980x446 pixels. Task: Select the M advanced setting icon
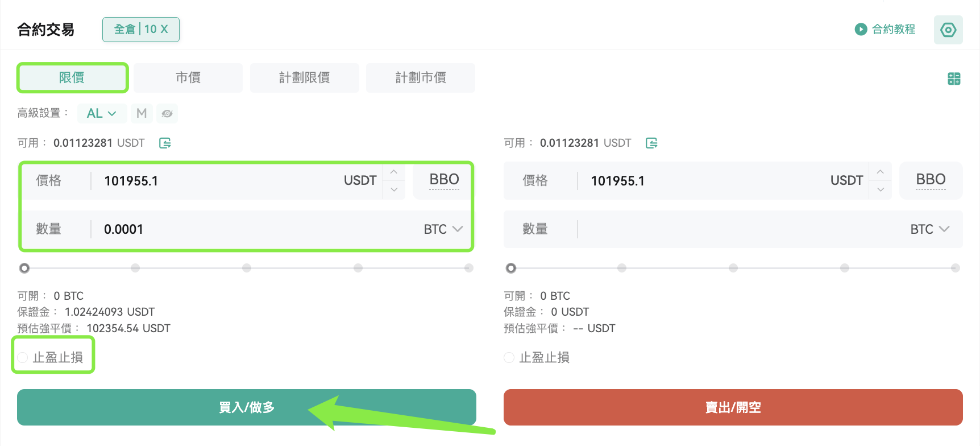[142, 113]
